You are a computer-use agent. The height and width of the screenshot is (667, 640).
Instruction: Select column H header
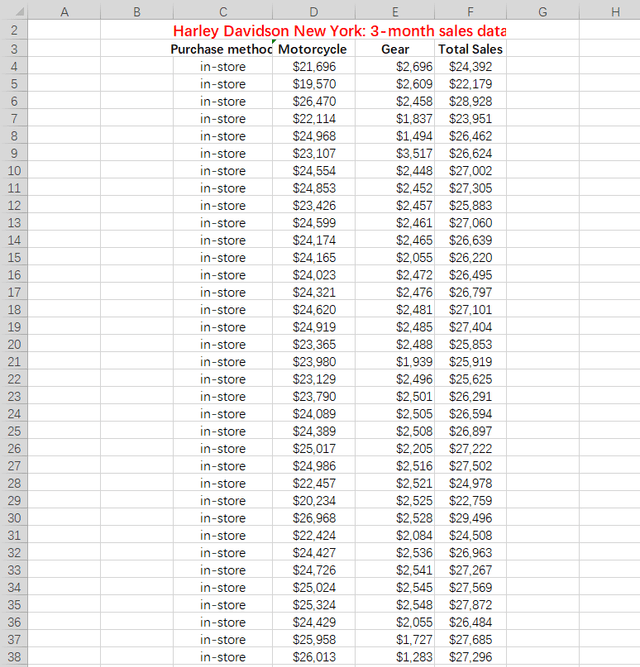point(610,11)
